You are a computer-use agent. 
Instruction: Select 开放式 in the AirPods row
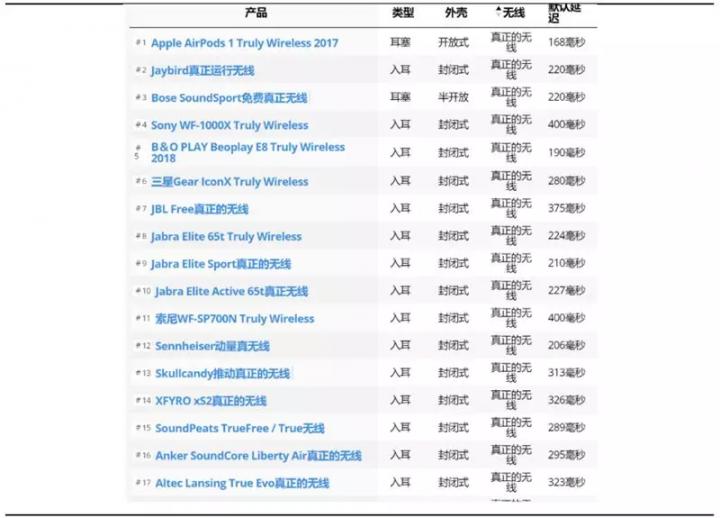pyautogui.click(x=453, y=42)
